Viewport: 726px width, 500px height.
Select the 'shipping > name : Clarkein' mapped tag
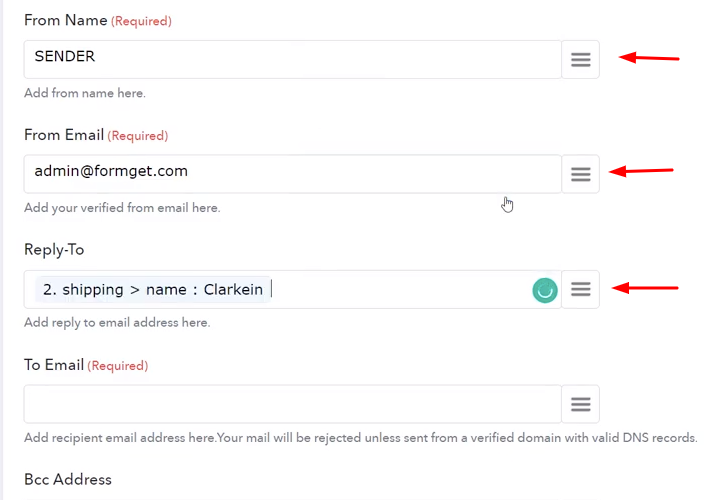(x=153, y=289)
